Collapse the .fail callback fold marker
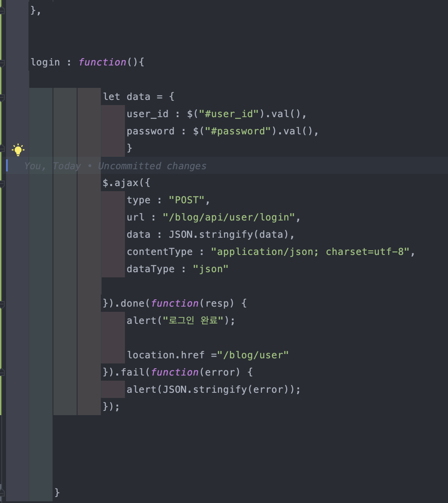The width and height of the screenshot is (448, 503). pos(2,373)
